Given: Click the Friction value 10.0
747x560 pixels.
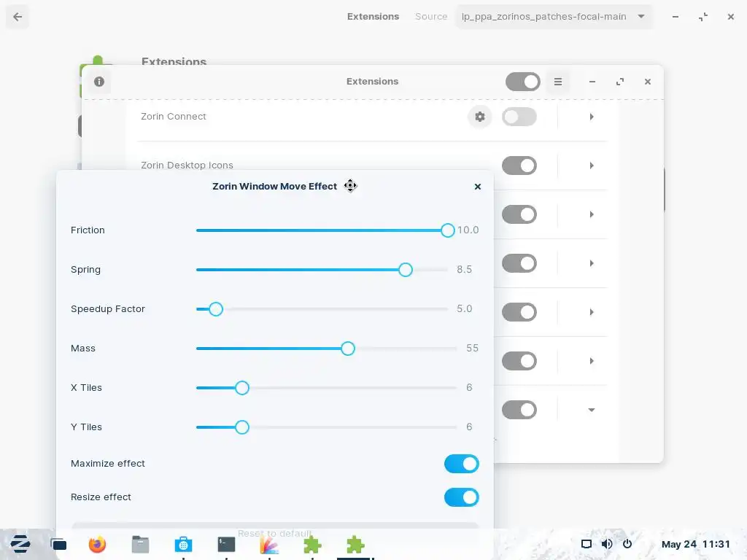Looking at the screenshot, I should click(x=468, y=230).
